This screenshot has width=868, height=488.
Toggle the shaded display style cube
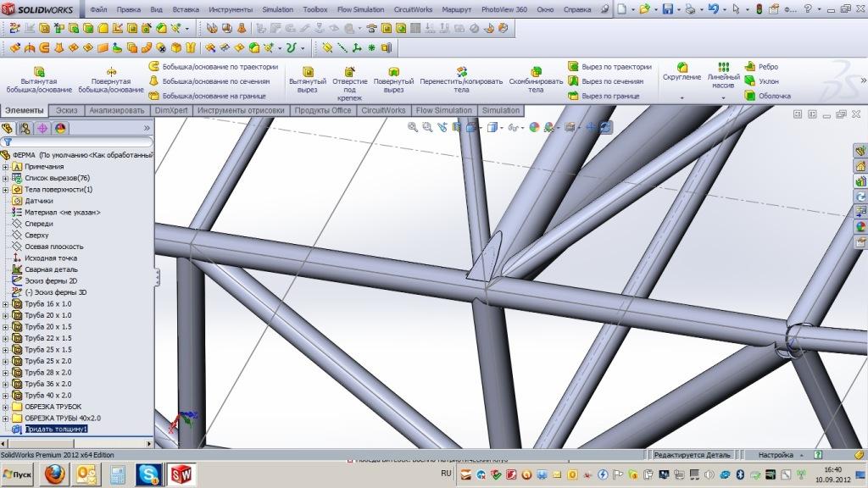pyautogui.click(x=491, y=127)
